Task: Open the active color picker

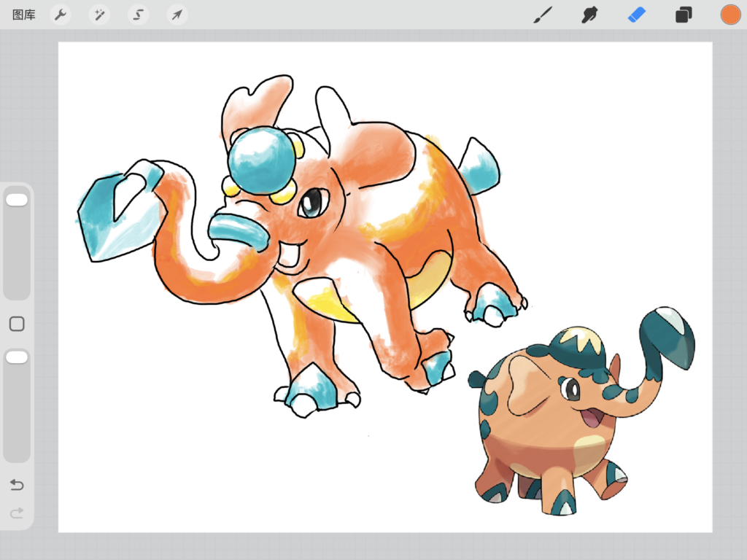Action: pos(730,14)
